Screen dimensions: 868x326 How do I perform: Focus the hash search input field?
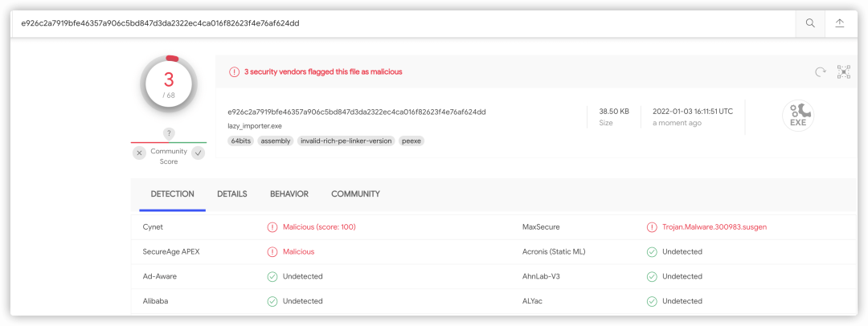pyautogui.click(x=404, y=23)
